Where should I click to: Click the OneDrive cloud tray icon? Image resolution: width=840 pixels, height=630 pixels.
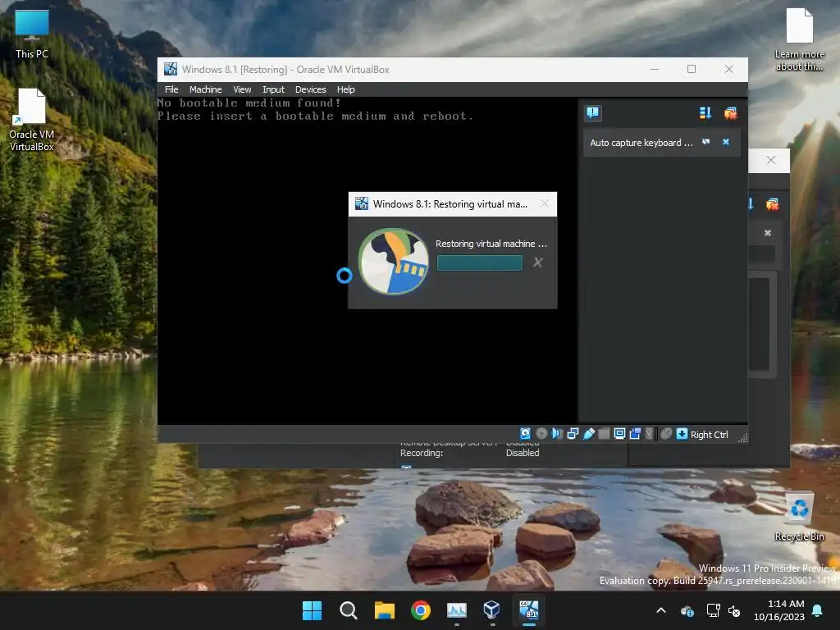[687, 610]
